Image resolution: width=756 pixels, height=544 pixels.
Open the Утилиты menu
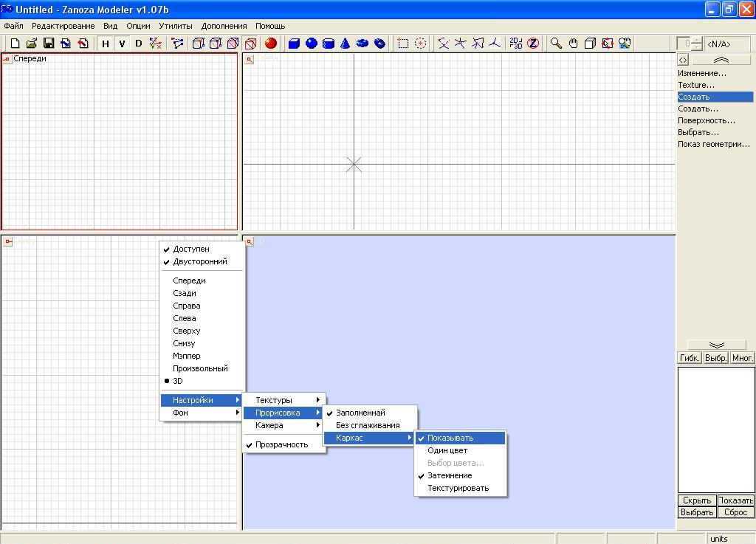[x=176, y=26]
